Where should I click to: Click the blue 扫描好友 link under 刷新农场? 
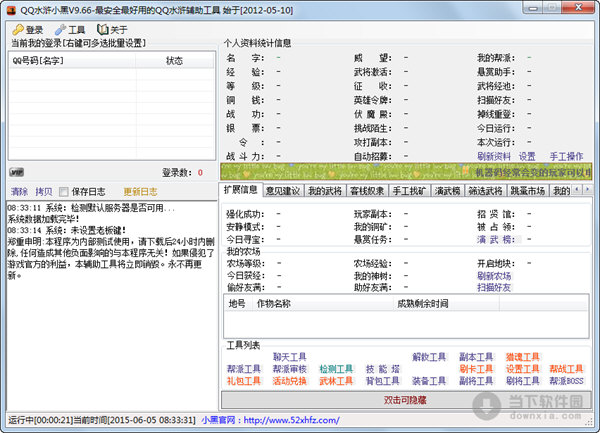click(x=494, y=287)
